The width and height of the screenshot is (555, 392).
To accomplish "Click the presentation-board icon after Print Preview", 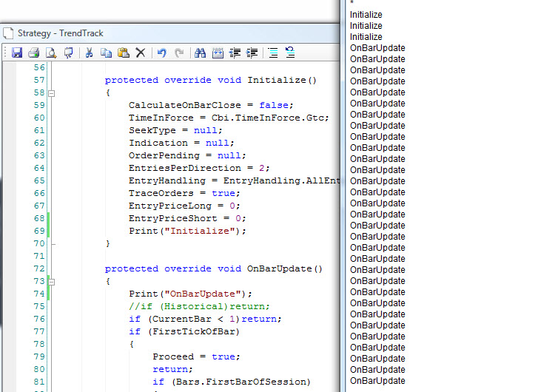I will coord(68,53).
